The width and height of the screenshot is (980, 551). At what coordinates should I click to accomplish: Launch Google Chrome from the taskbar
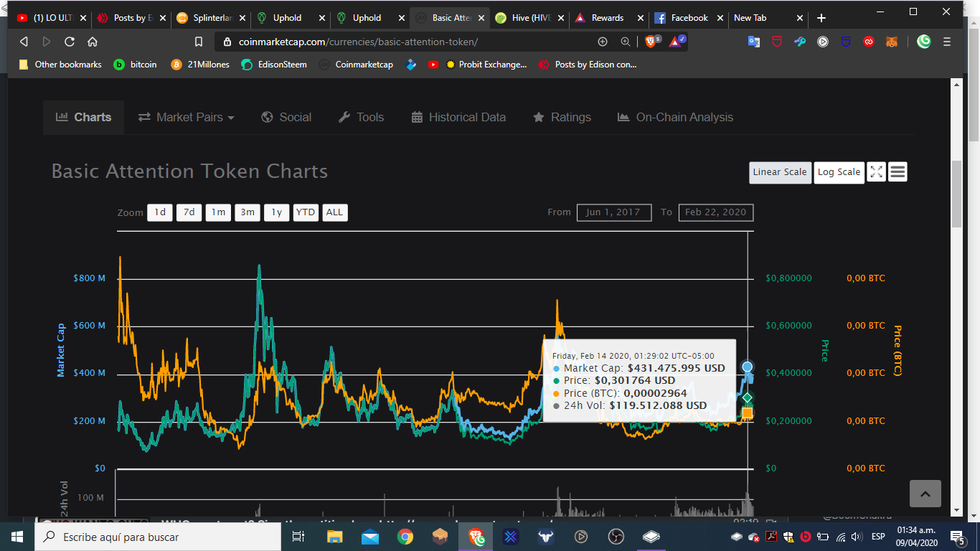[x=405, y=537]
